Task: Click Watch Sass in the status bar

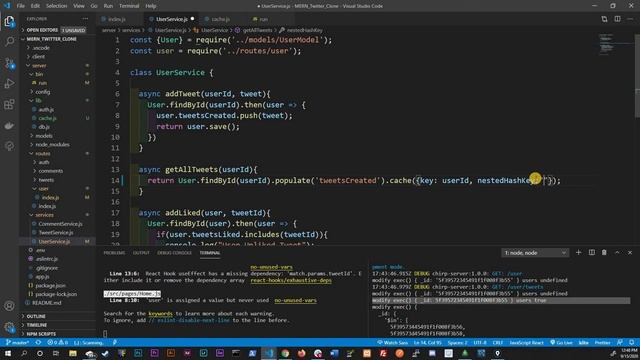Action: pos(392,342)
